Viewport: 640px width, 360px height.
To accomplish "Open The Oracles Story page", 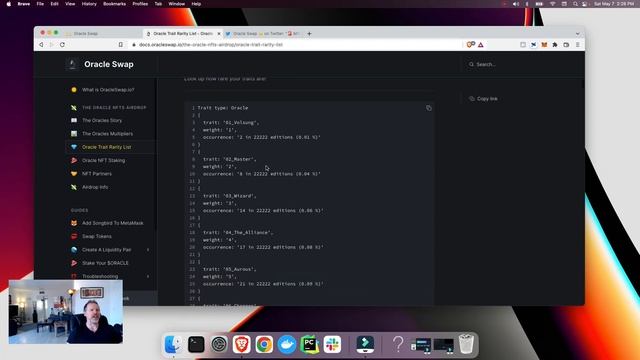I will (102, 120).
